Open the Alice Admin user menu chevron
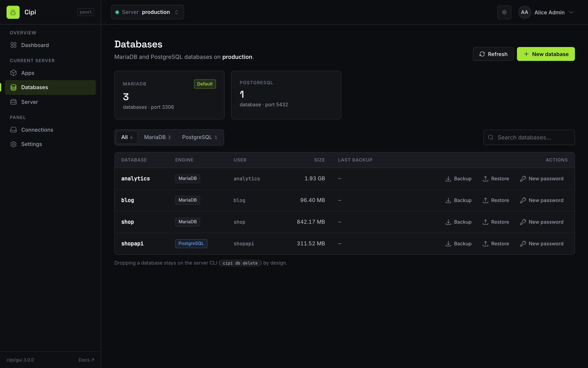The width and height of the screenshot is (588, 368). [571, 12]
